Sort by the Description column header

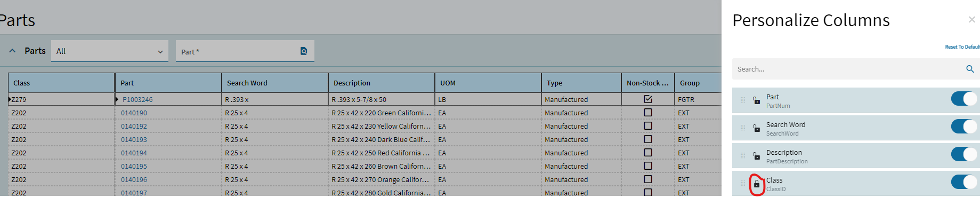[x=381, y=83]
